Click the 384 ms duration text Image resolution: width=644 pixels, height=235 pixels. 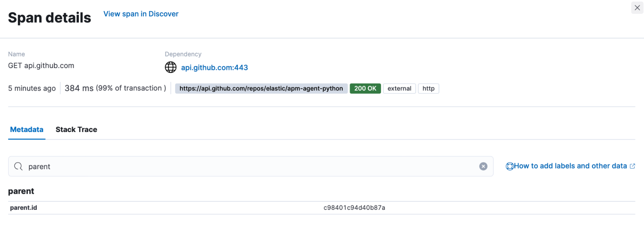click(79, 88)
